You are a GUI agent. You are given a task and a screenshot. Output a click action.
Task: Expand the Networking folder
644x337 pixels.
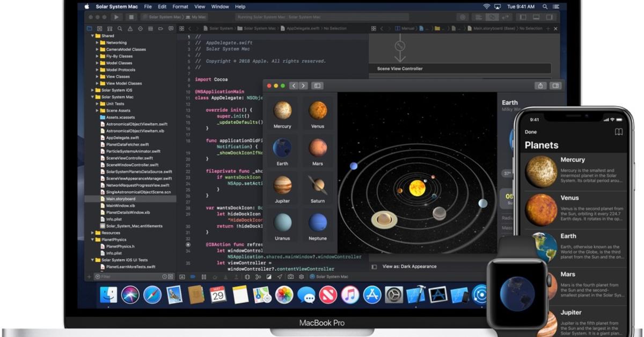[97, 42]
